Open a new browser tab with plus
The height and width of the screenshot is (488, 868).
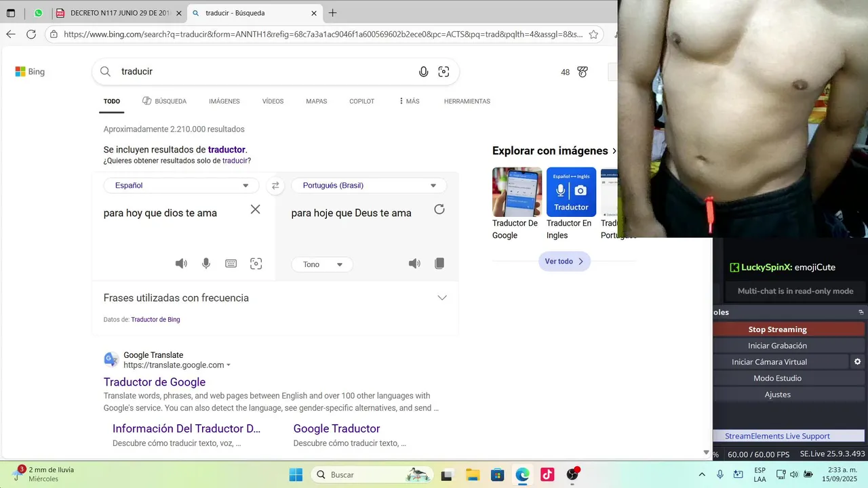332,13
